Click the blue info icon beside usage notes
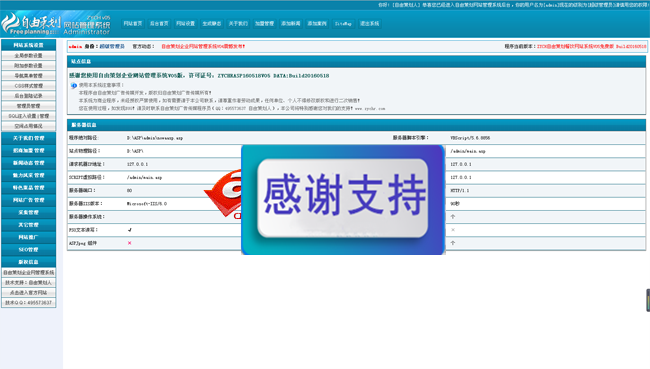650x369 pixels. tap(74, 85)
